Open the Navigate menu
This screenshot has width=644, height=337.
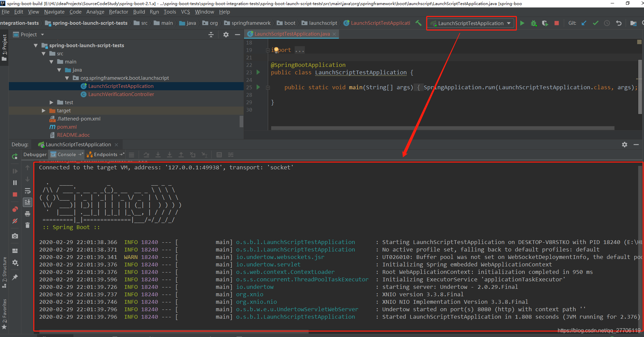tap(54, 12)
